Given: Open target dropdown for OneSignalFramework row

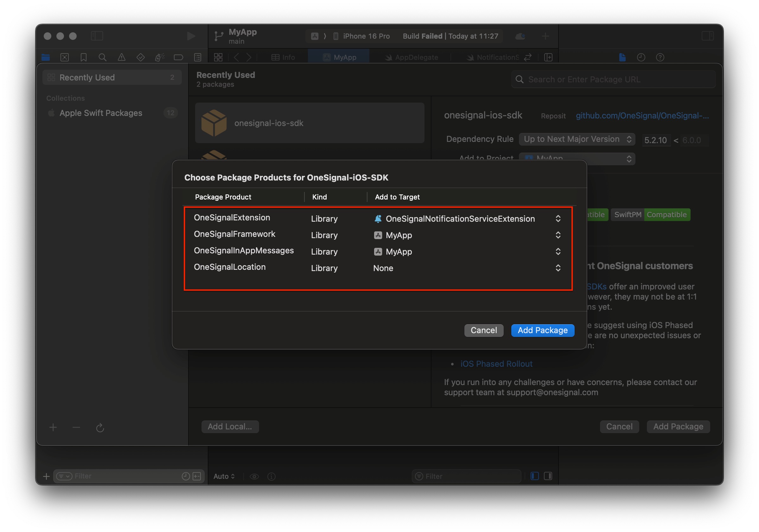Looking at the screenshot, I should pyautogui.click(x=558, y=235).
